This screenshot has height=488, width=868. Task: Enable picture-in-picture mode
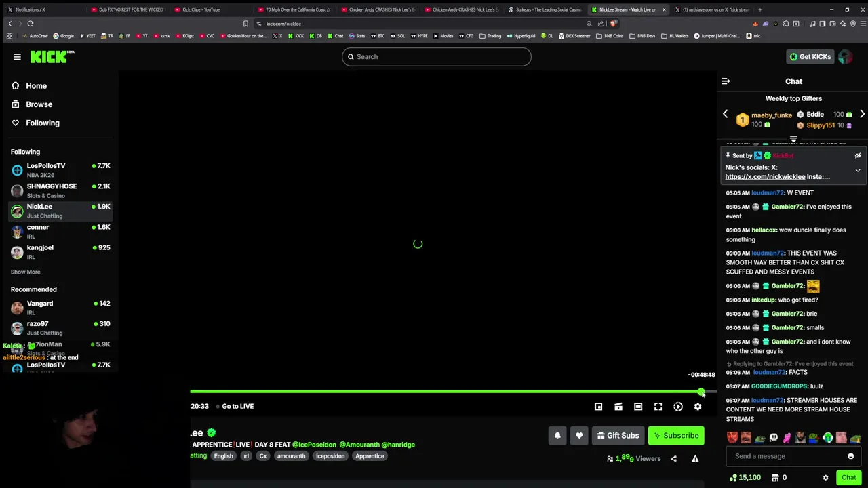[598, 406]
